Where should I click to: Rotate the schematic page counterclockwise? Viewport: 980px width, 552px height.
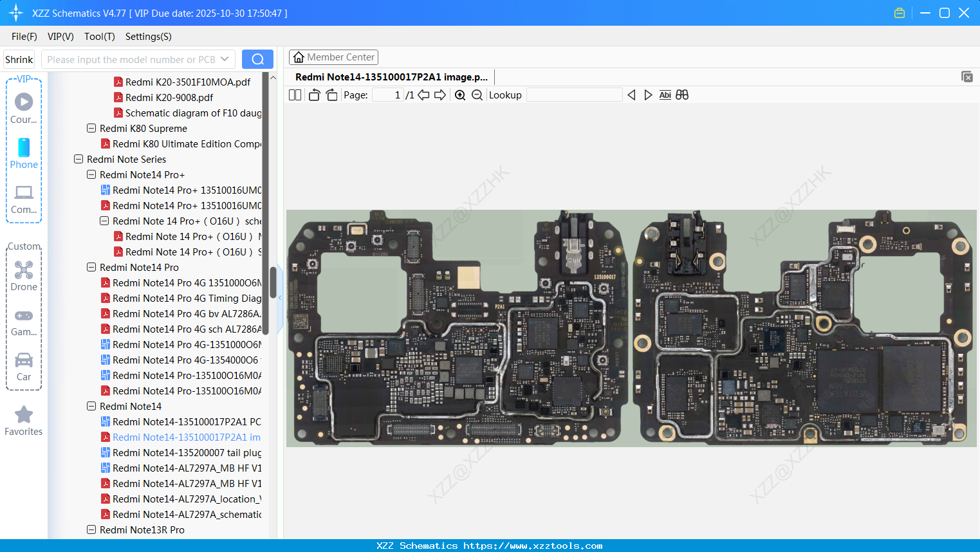(314, 95)
